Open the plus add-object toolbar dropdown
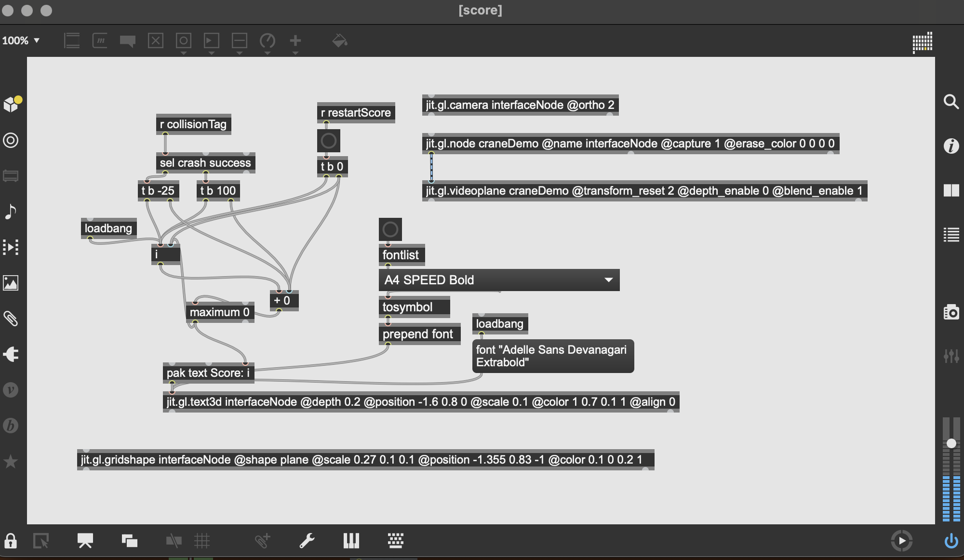Image resolution: width=964 pixels, height=560 pixels. pyautogui.click(x=295, y=41)
